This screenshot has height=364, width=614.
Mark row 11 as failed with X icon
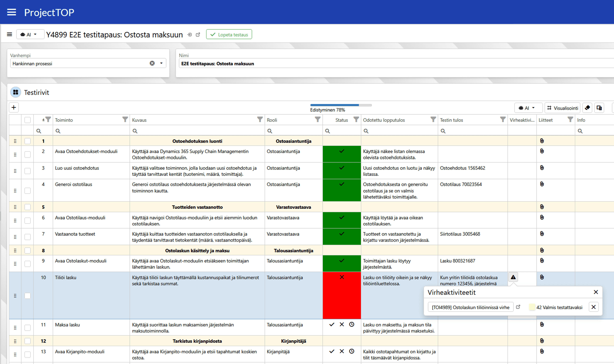pyautogui.click(x=342, y=324)
